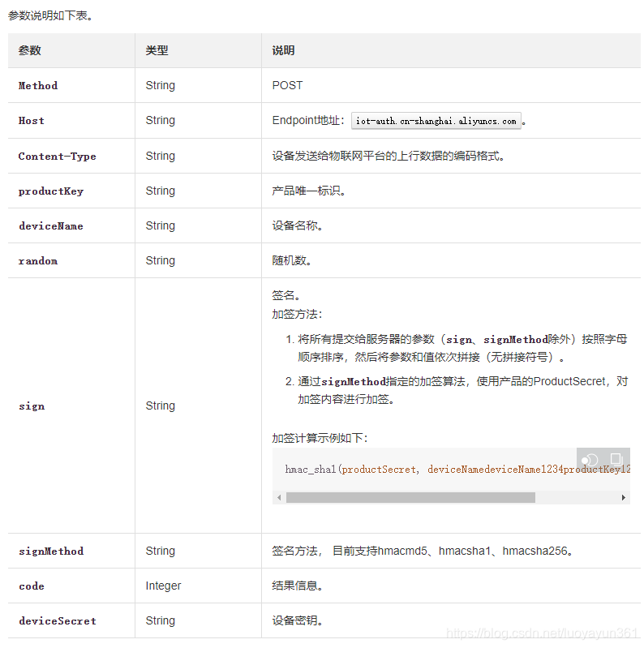Click the 类型 column header

157,50
